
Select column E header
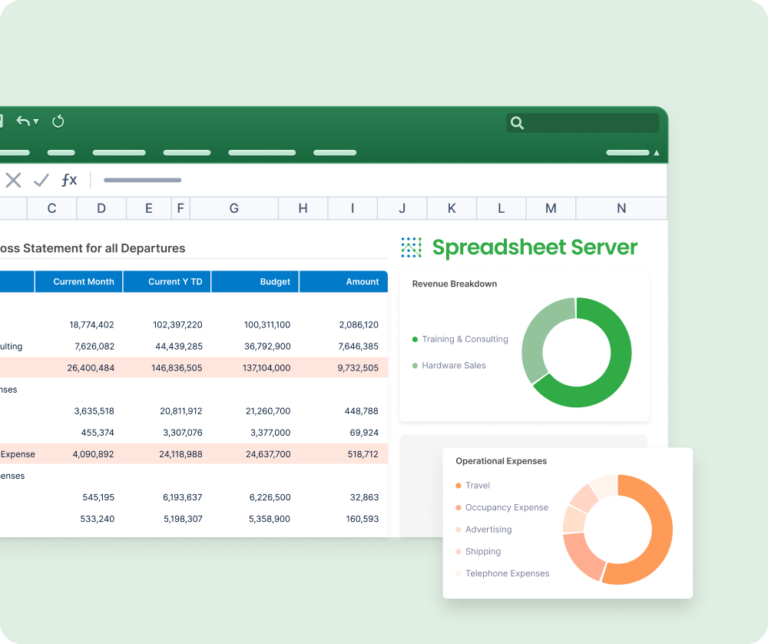click(x=149, y=208)
